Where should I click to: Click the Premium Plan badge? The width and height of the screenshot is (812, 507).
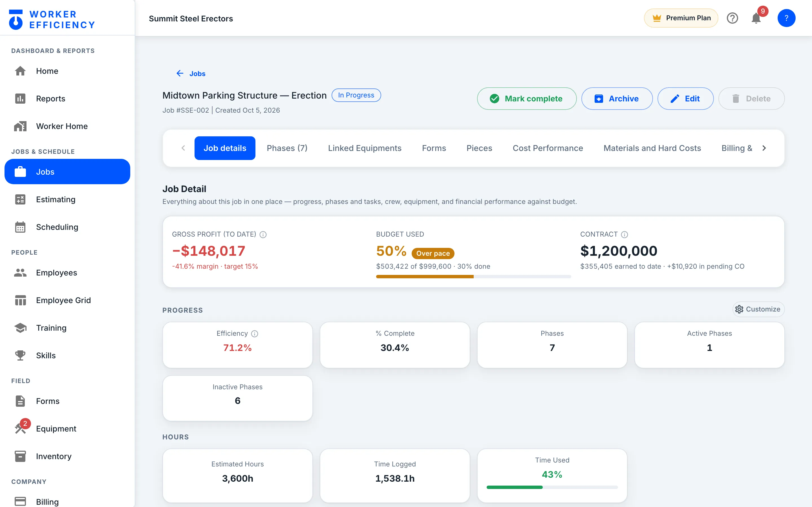point(681,18)
